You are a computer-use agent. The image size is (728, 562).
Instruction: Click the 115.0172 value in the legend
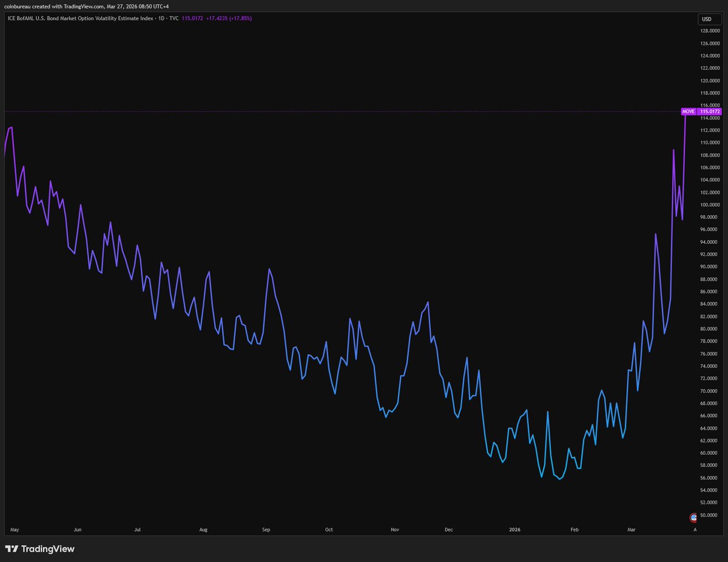click(x=192, y=18)
